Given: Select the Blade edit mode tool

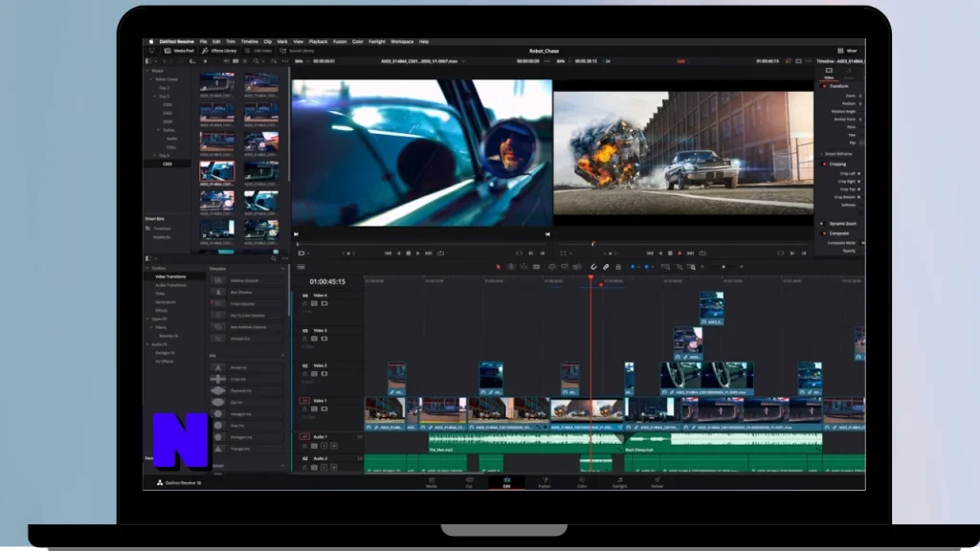Looking at the screenshot, I should (537, 266).
